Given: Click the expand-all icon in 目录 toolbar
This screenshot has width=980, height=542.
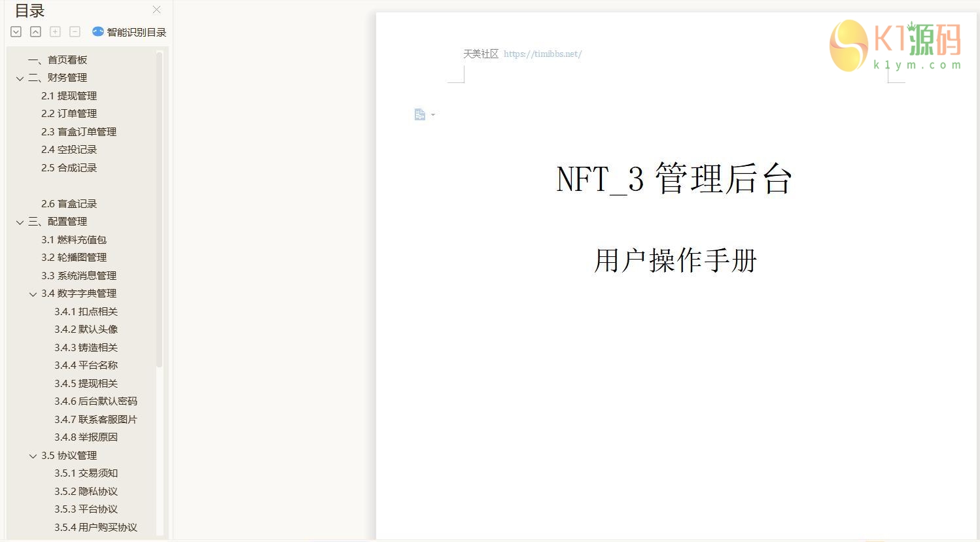Looking at the screenshot, I should (x=16, y=31).
